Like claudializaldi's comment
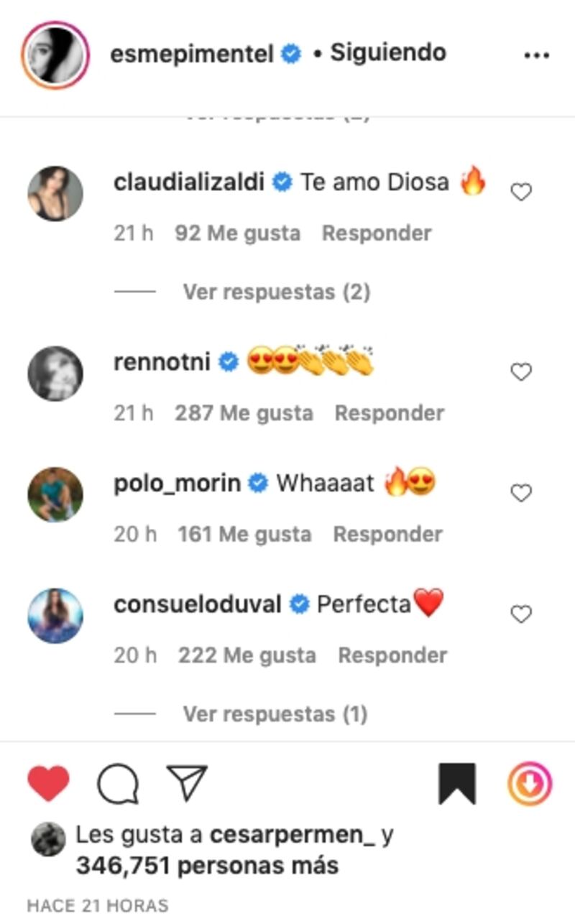575x924 pixels. click(520, 193)
